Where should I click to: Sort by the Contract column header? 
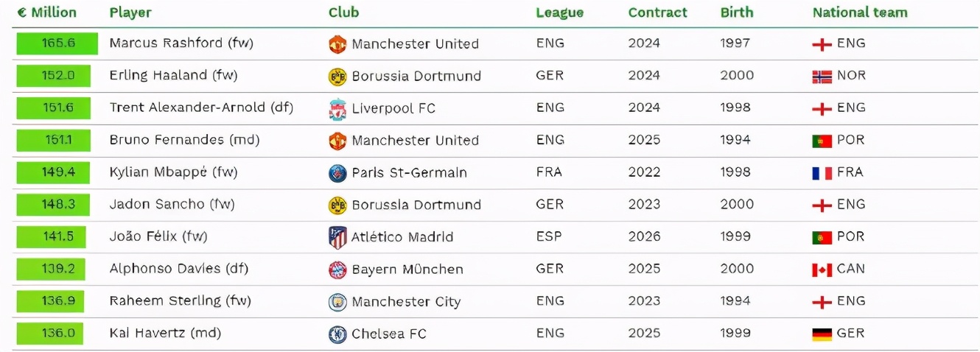657,13
